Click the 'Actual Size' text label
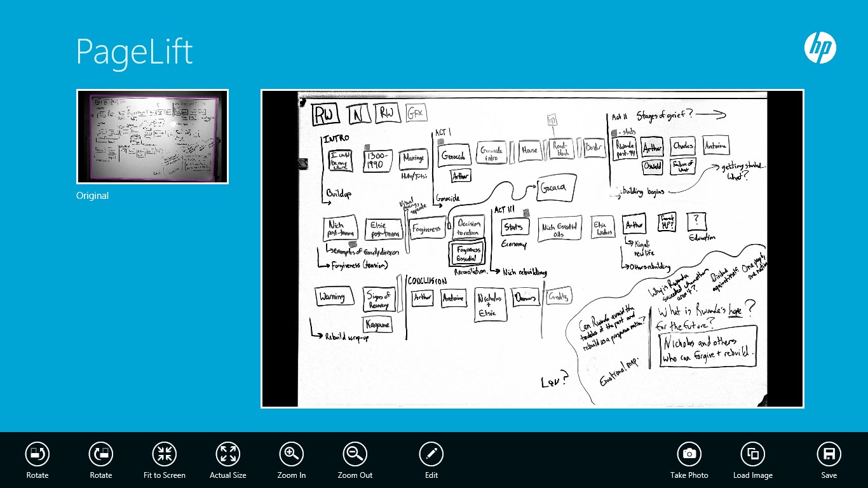Viewport: 868px width, 488px height. point(228,475)
